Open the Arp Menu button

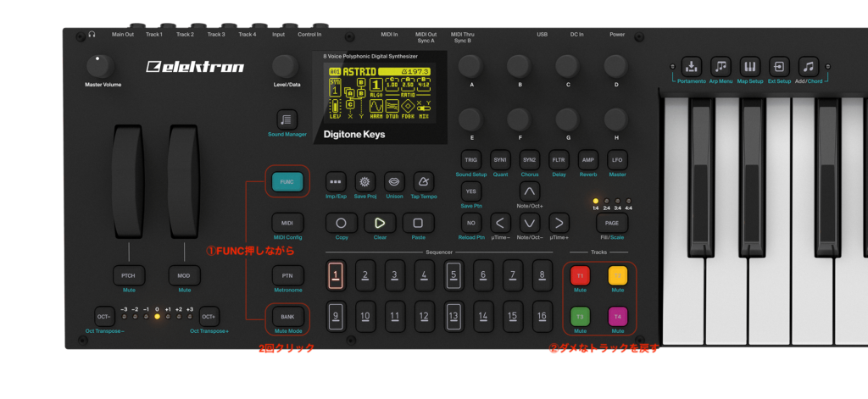click(721, 66)
